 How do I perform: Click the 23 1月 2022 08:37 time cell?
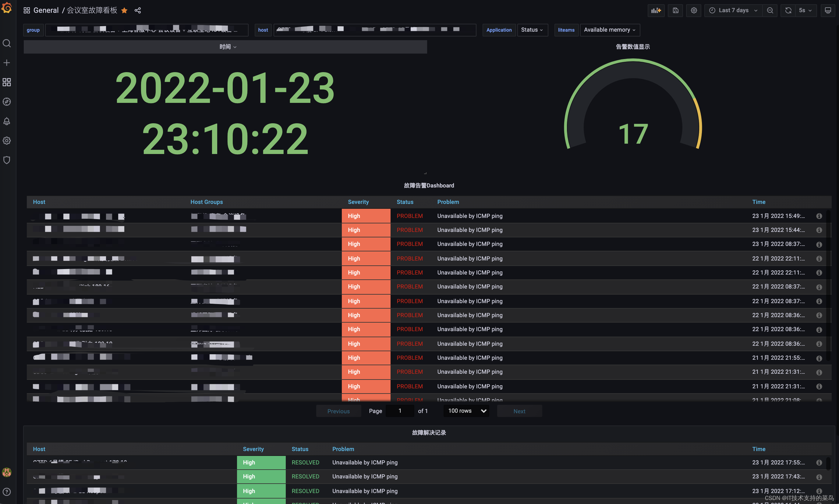tap(778, 244)
